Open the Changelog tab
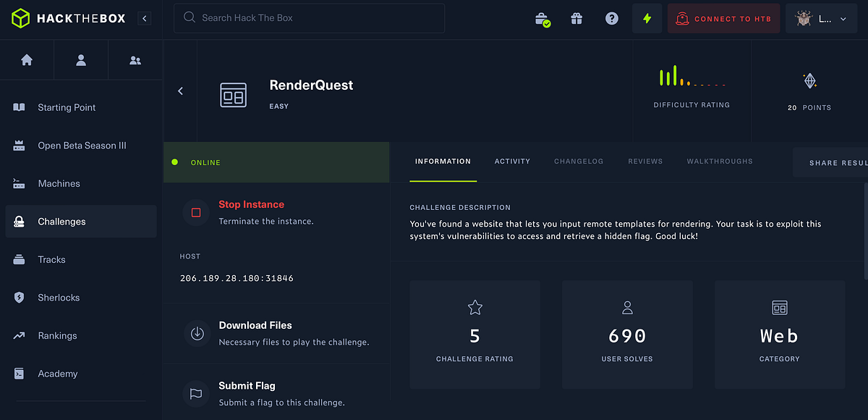868x420 pixels. [x=579, y=161]
